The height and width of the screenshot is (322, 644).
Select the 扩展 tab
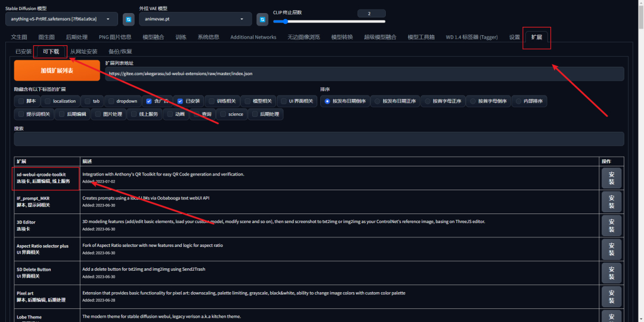pyautogui.click(x=537, y=37)
